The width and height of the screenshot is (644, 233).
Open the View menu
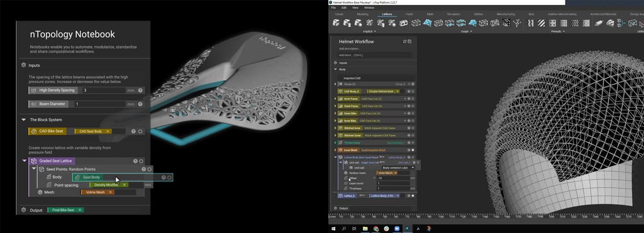(355, 8)
